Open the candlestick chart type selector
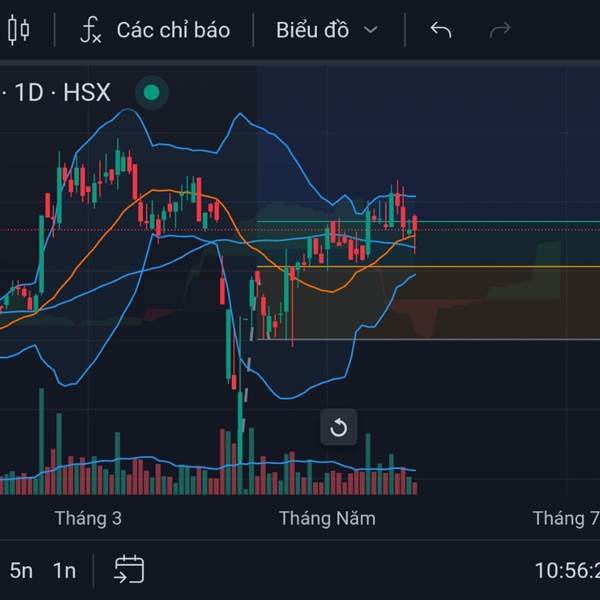Screen dimensions: 600x600 [18, 30]
